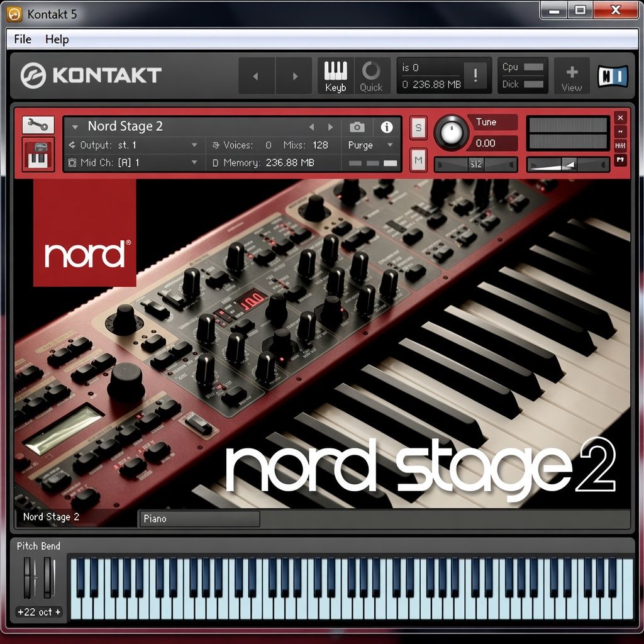Click the volume slider on the right
The image size is (644, 644).
pyautogui.click(x=568, y=165)
